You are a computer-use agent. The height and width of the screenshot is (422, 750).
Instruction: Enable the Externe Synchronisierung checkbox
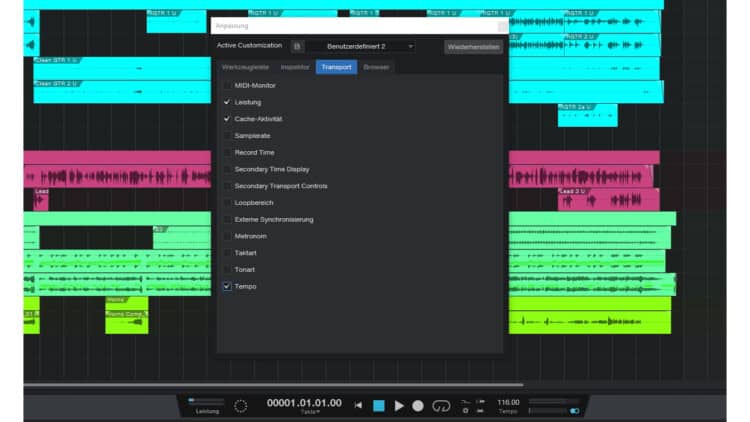227,219
